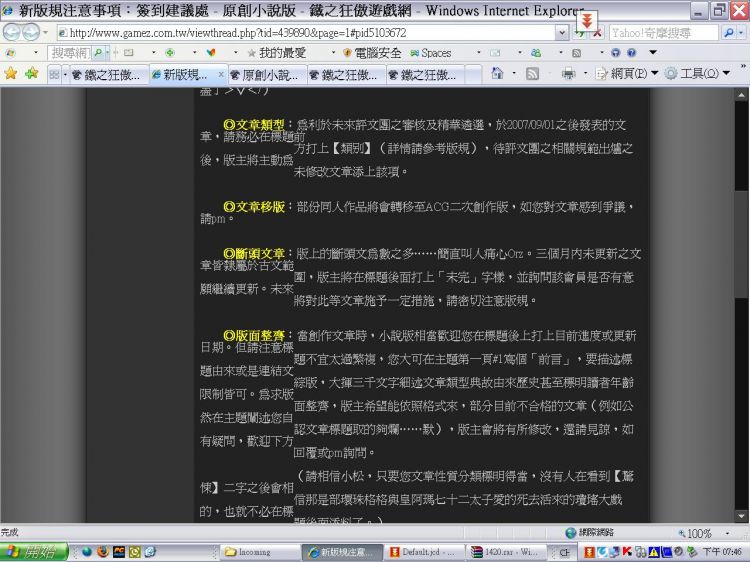The image size is (750, 562).
Task: Click the Windows 開始 Start button
Action: point(33,551)
